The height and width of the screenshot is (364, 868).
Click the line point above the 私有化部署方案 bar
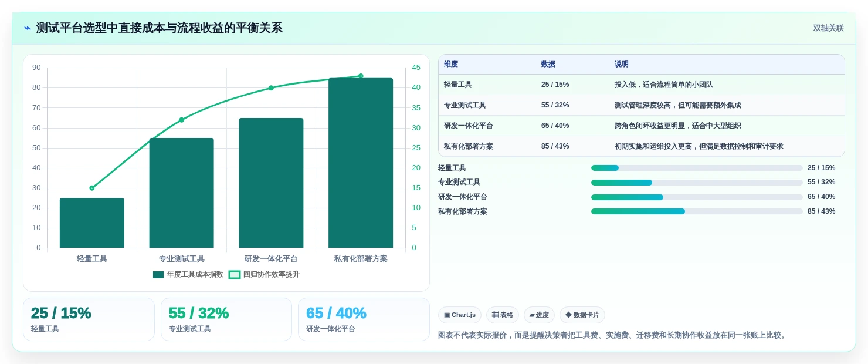tap(361, 76)
